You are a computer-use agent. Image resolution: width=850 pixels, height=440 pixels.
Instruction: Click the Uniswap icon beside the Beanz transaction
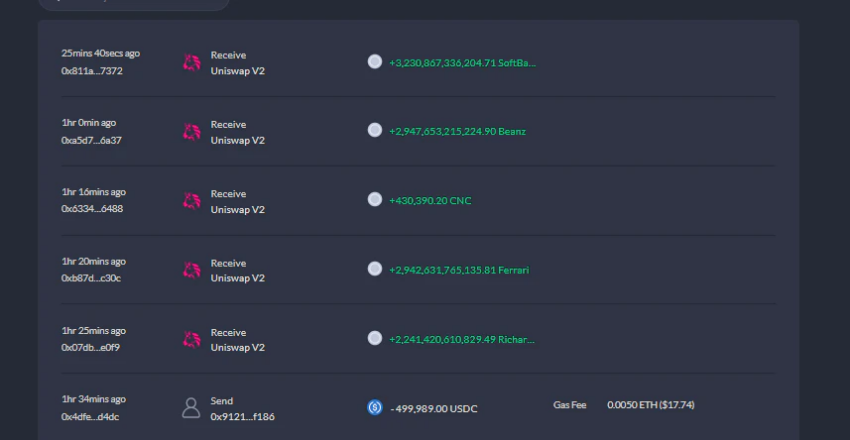[x=191, y=132]
